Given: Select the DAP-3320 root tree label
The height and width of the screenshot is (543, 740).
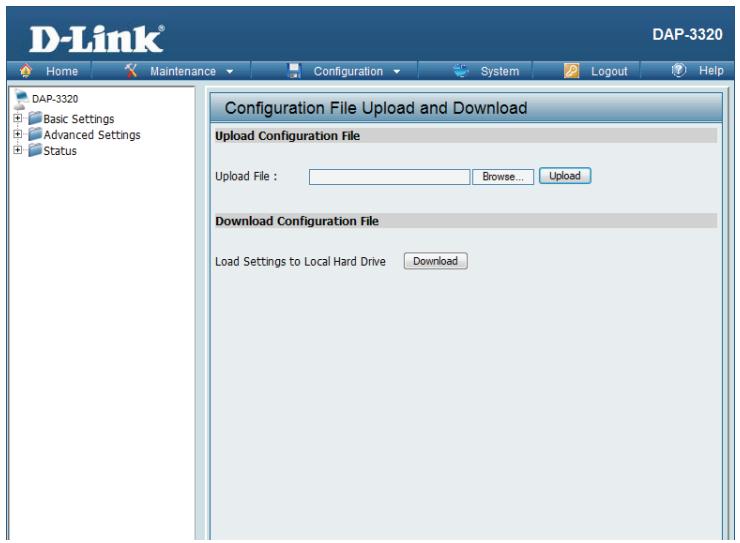Looking at the screenshot, I should point(55,99).
